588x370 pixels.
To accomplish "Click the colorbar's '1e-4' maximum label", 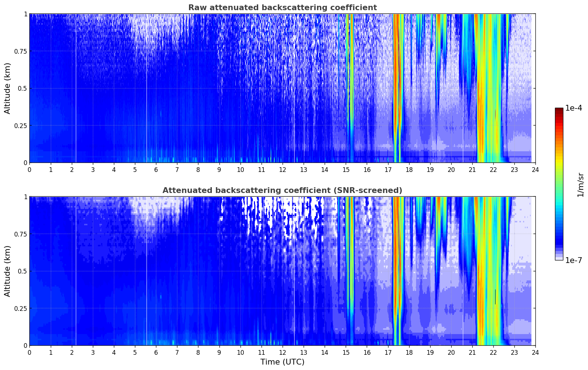I will (573, 108).
